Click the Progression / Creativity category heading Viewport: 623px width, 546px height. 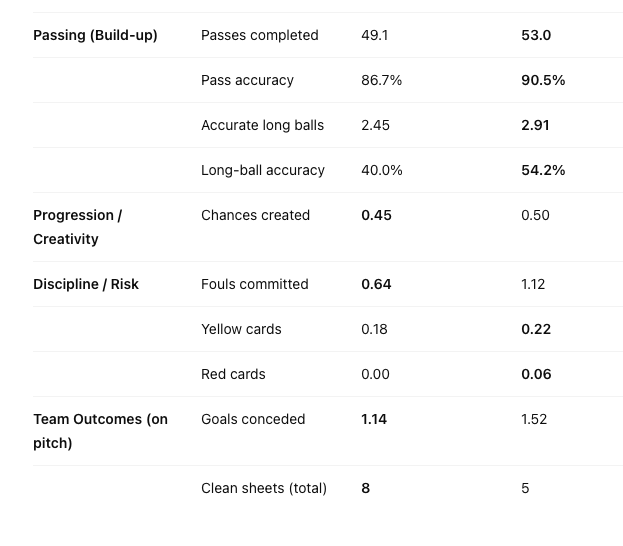(77, 227)
